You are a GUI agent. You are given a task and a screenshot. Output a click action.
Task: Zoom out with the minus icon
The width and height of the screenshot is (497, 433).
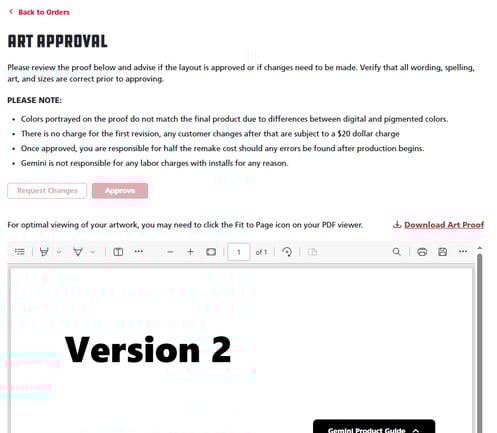tap(170, 252)
